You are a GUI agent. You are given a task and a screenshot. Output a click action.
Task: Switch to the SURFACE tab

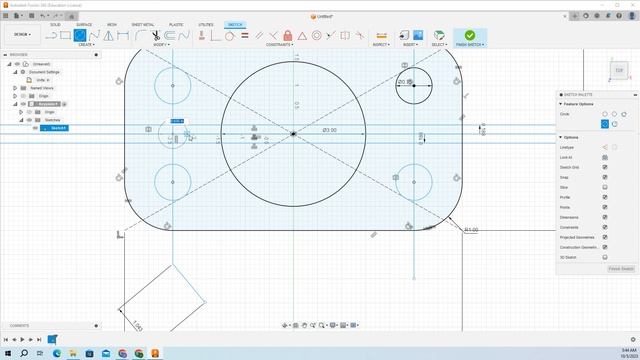coord(84,25)
